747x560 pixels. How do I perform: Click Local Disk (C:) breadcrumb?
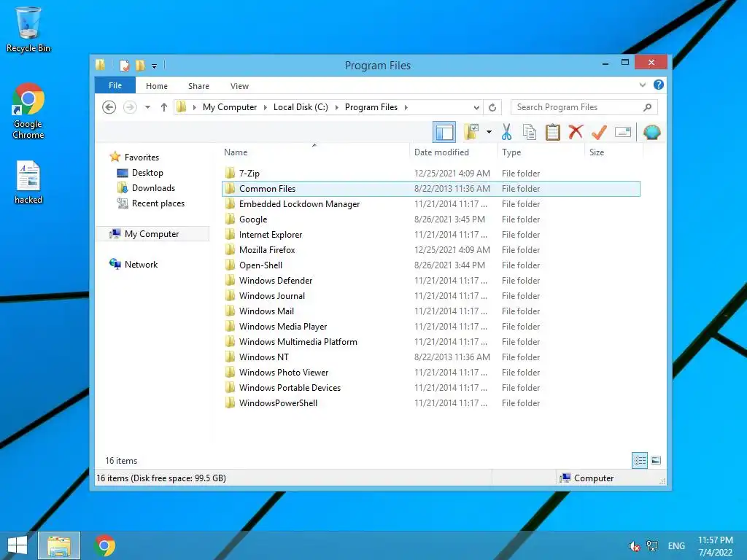click(x=301, y=107)
